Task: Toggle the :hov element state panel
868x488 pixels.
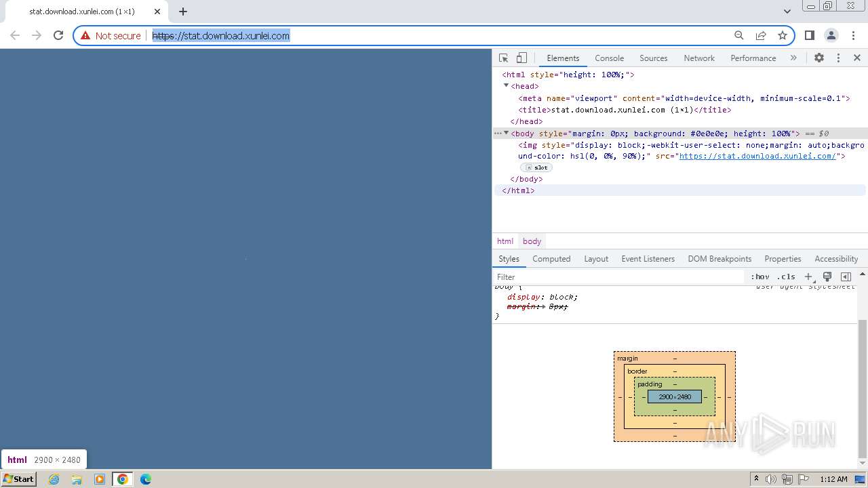Action: pos(760,277)
